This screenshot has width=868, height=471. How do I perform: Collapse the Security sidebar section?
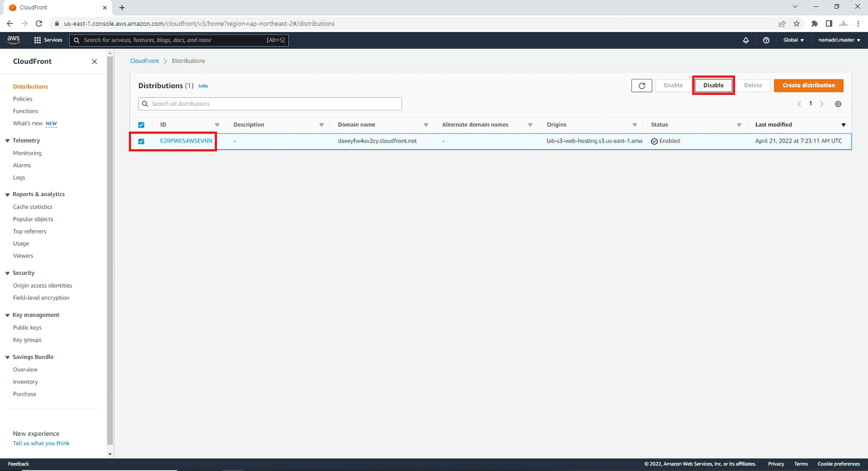(x=7, y=273)
